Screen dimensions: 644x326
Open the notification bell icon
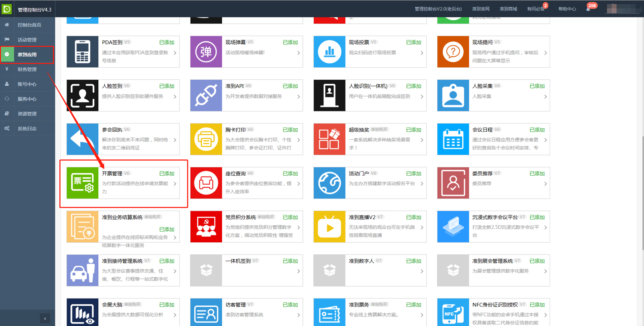pos(588,9)
